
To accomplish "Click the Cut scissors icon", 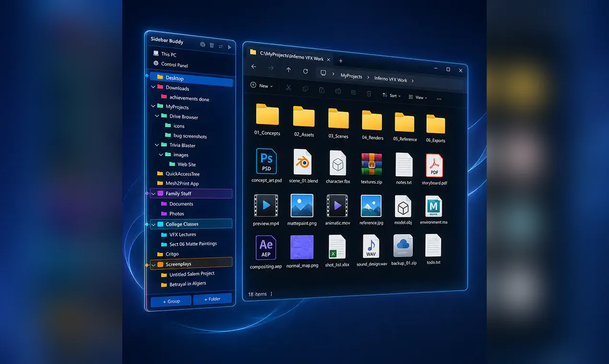I will (289, 88).
